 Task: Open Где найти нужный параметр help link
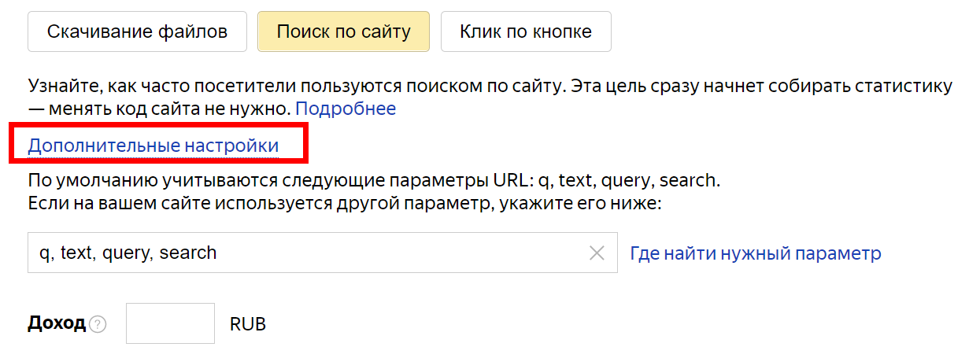(755, 253)
